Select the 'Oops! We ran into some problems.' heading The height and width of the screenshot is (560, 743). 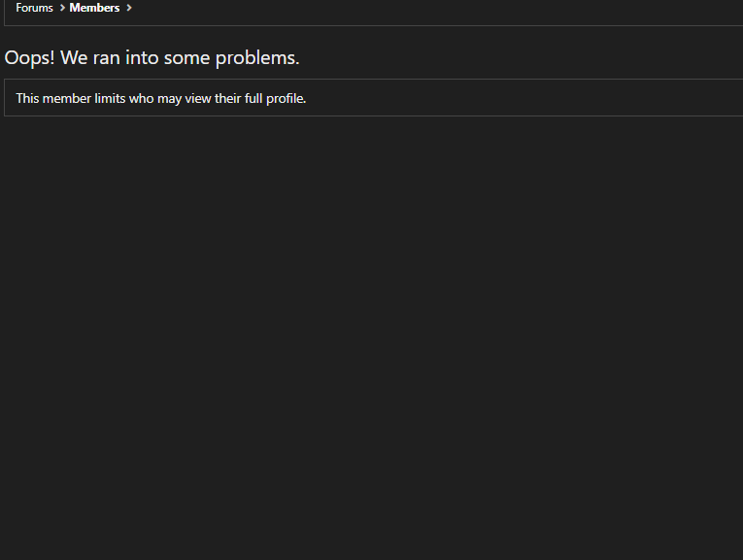(x=152, y=58)
